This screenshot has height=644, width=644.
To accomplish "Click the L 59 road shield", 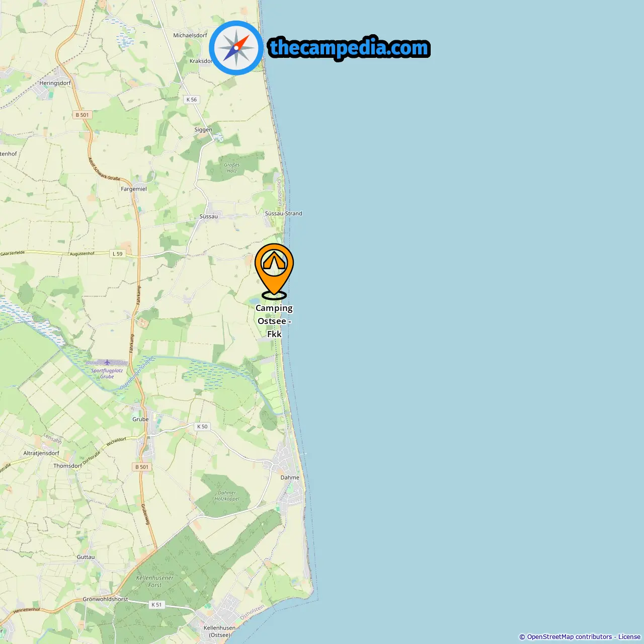I will [117, 254].
